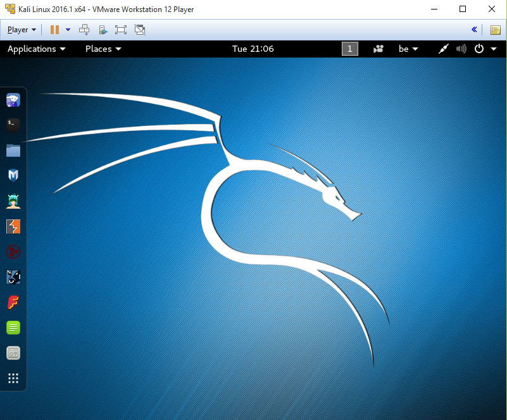Enter Unity mode in VMware toolbar

pos(140,30)
